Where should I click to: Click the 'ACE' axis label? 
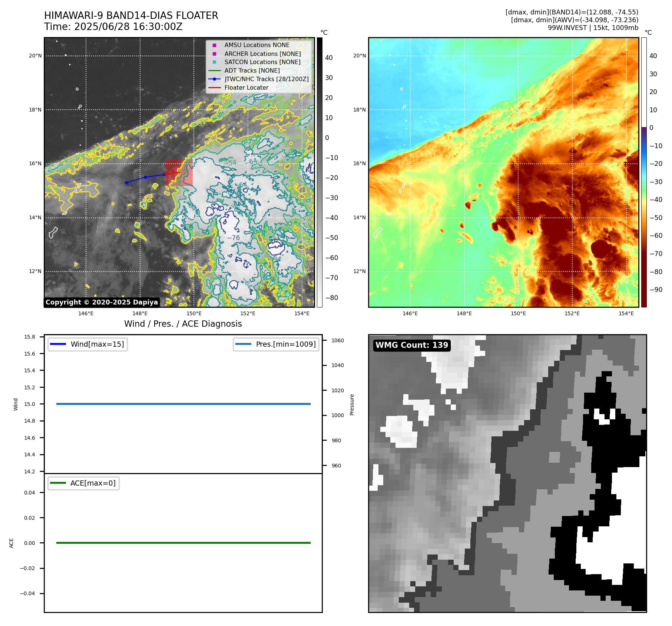[x=11, y=543]
